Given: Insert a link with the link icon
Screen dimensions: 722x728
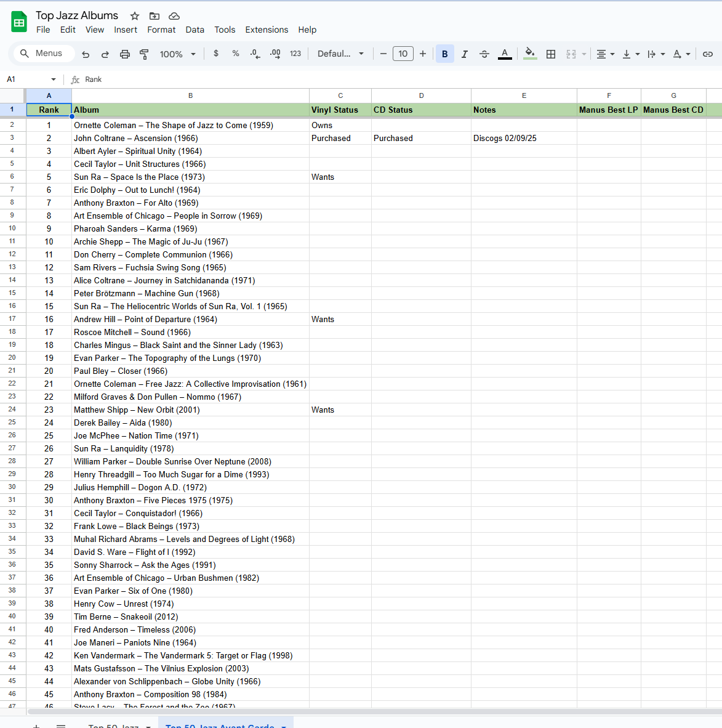Looking at the screenshot, I should point(708,54).
